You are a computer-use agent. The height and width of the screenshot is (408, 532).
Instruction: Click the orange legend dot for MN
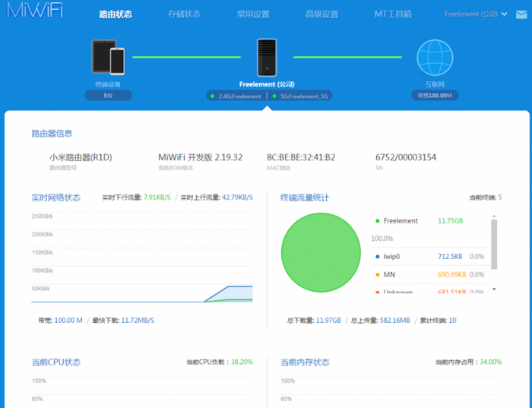coord(377,275)
